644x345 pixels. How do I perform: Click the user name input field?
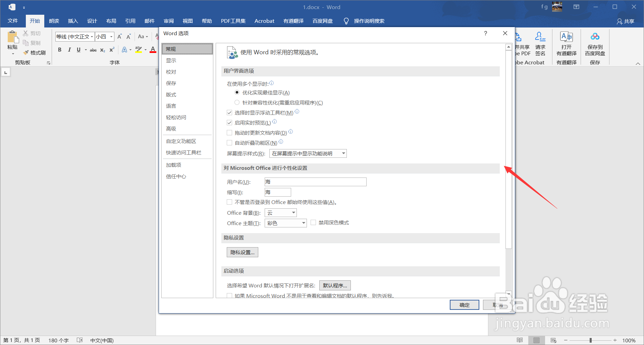[x=315, y=182]
